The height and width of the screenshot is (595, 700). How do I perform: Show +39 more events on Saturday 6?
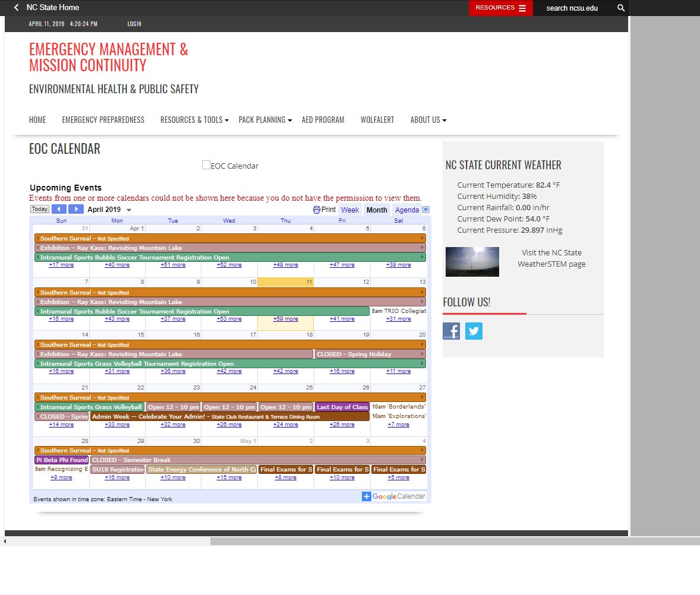399,265
